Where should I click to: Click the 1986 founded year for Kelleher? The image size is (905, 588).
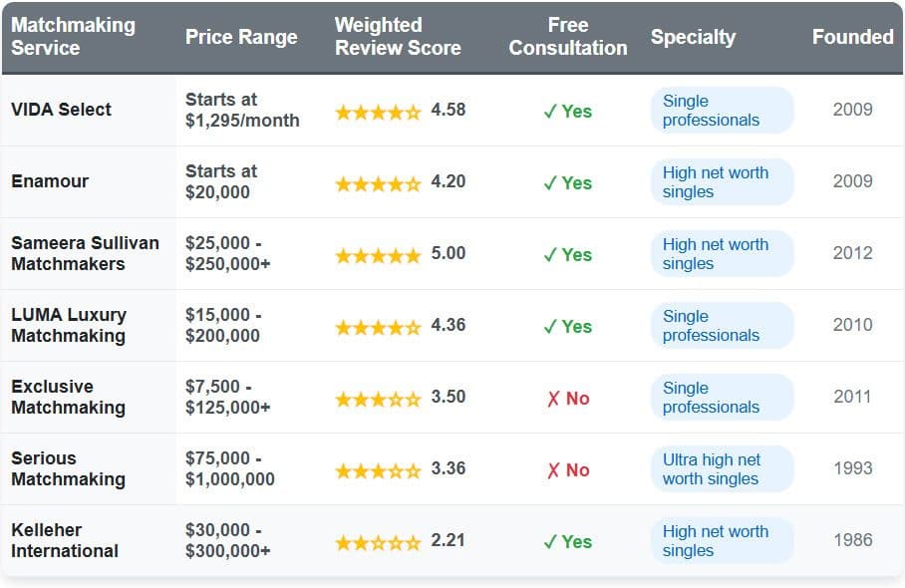(x=852, y=540)
